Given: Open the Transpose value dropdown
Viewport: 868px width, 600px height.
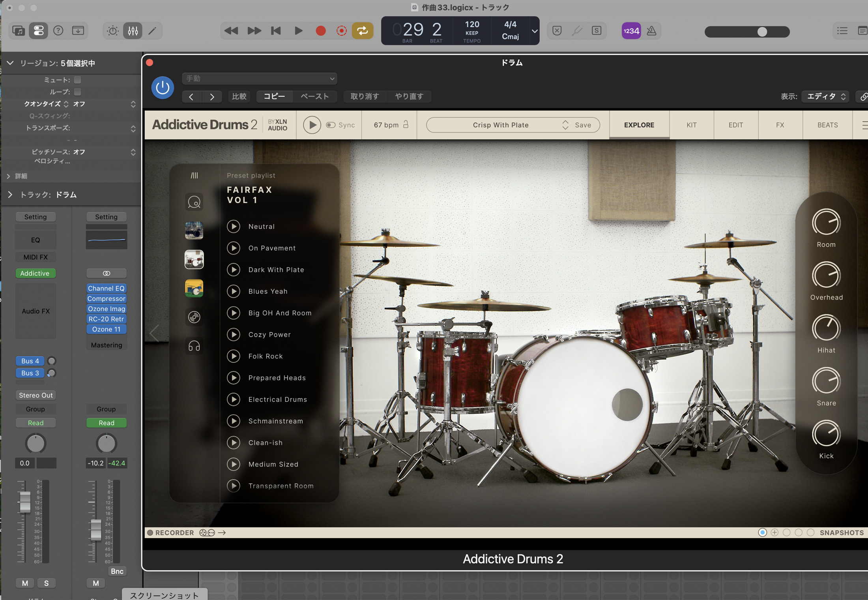Looking at the screenshot, I should coord(133,128).
